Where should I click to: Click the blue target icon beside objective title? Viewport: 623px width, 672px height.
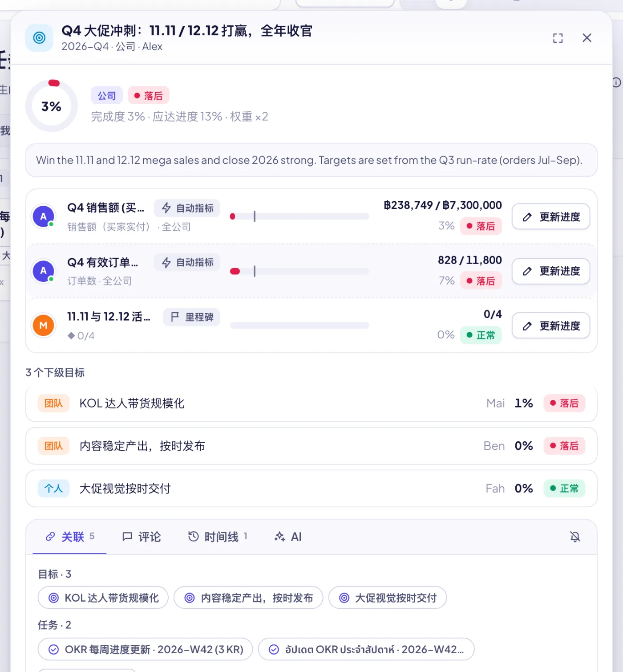tap(39, 38)
